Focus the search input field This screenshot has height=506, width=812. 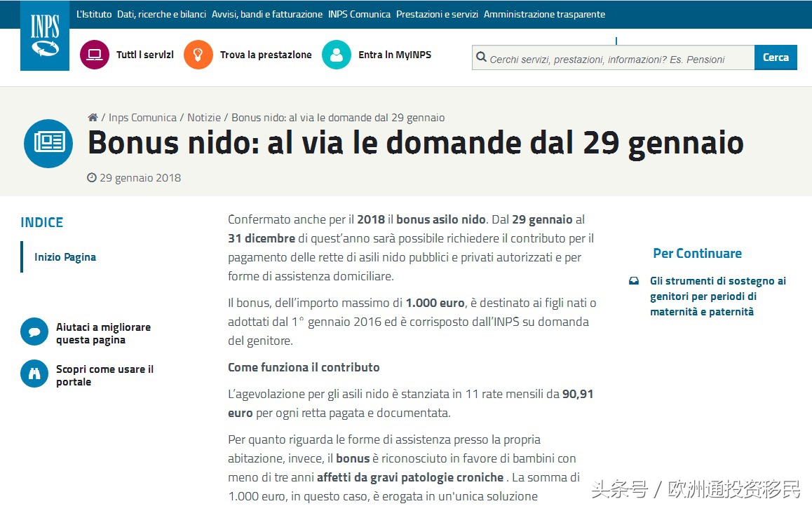613,57
